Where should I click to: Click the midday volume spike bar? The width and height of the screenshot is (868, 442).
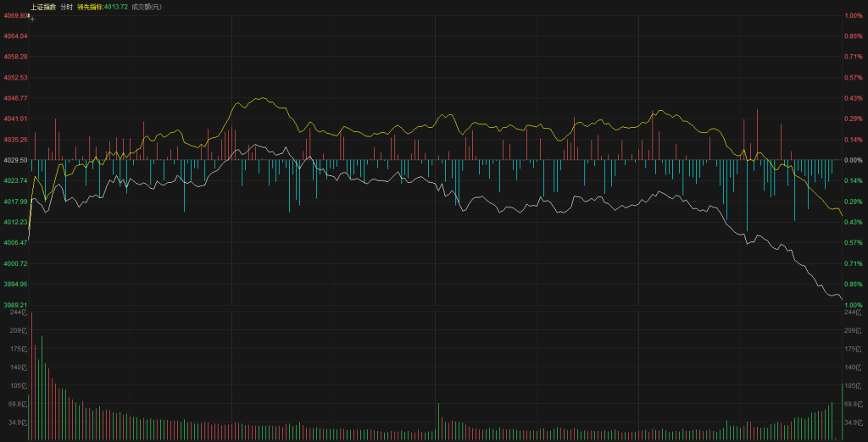(438, 421)
